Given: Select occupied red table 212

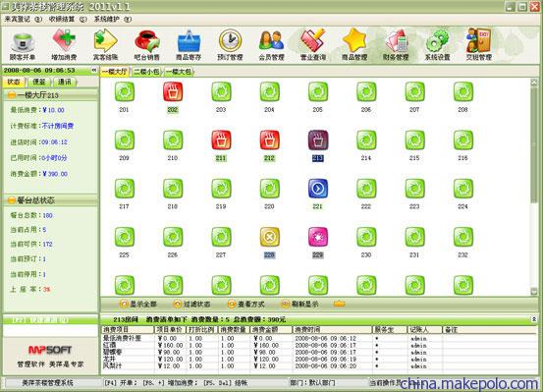Looking at the screenshot, I should tap(269, 140).
